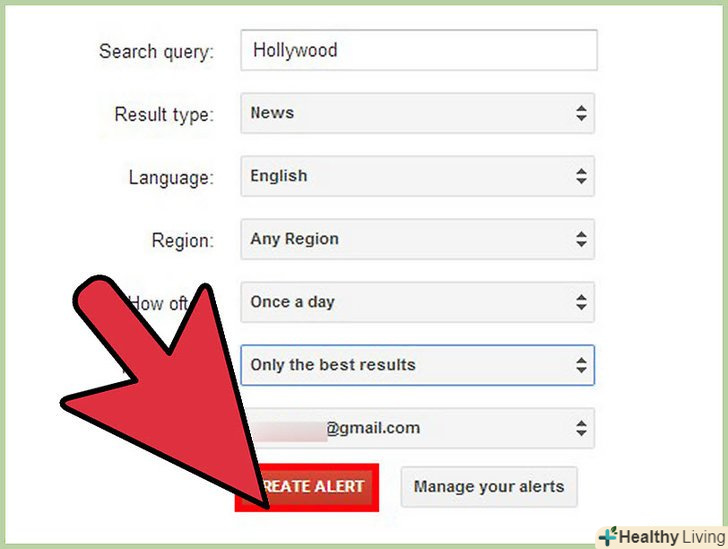Click the up-down arrow icon in gmail row
728x549 pixels.
[x=581, y=428]
